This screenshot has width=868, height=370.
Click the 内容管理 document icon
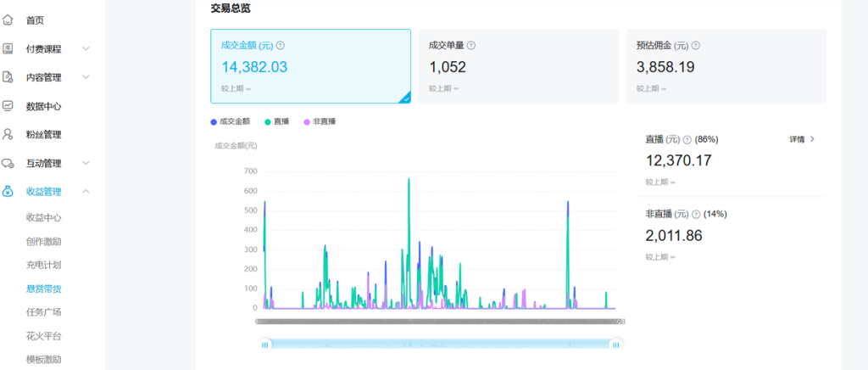coord(8,77)
